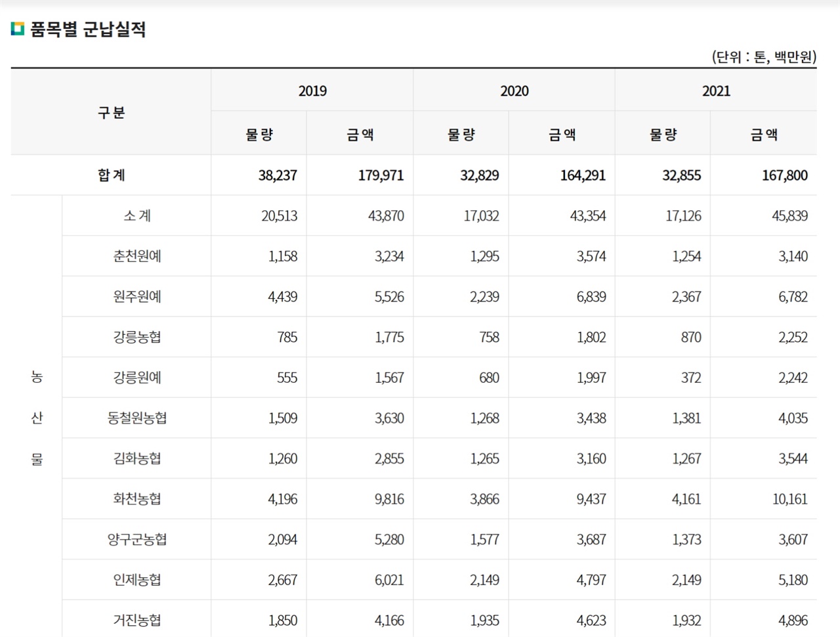Select the 김화농협 row label
The width and height of the screenshot is (840, 637).
coord(137,458)
